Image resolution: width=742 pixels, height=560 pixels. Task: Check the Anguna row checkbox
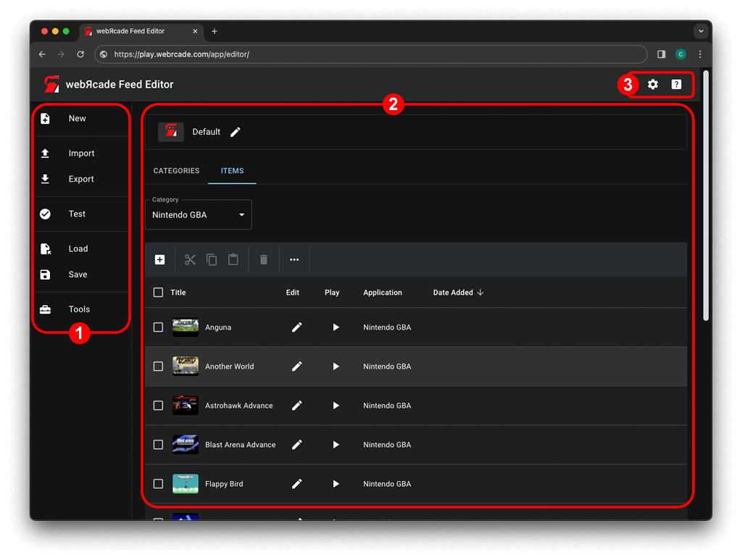(x=158, y=327)
